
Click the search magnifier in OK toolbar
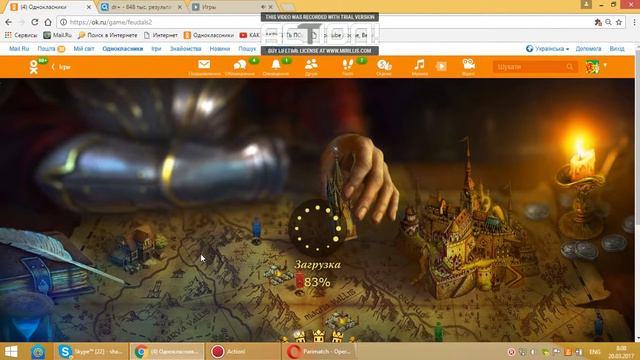570,67
